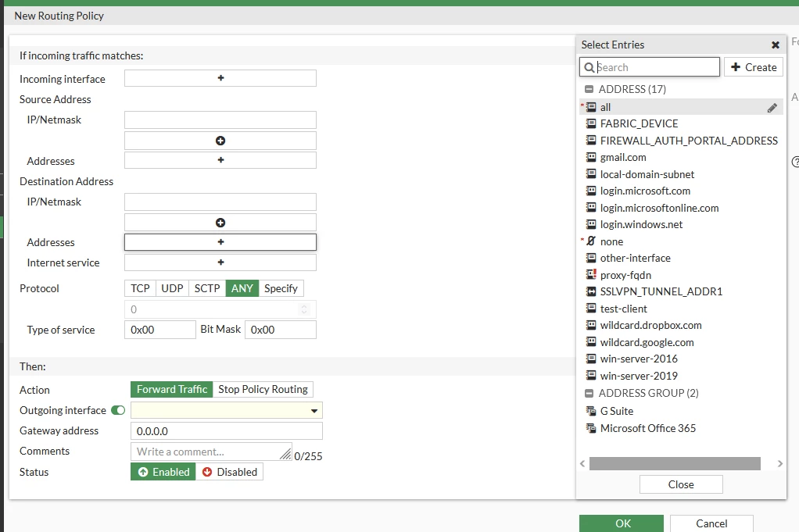Image resolution: width=799 pixels, height=532 pixels.
Task: Click plus in Source Addresses field
Action: coord(220,160)
